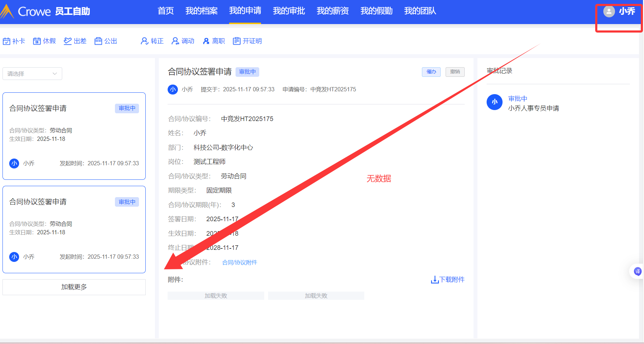Click the 出差 business trip icon
This screenshot has width=644, height=344.
coord(68,41)
